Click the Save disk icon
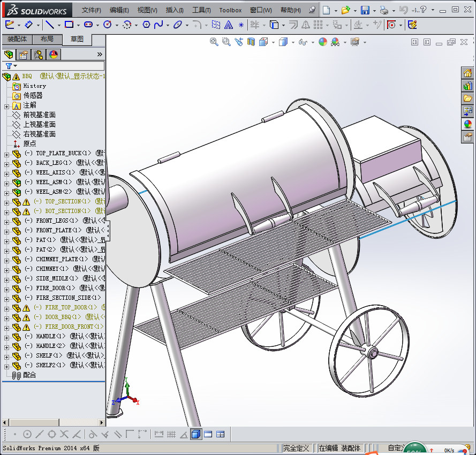This screenshot has width=476, height=455. tap(365, 10)
